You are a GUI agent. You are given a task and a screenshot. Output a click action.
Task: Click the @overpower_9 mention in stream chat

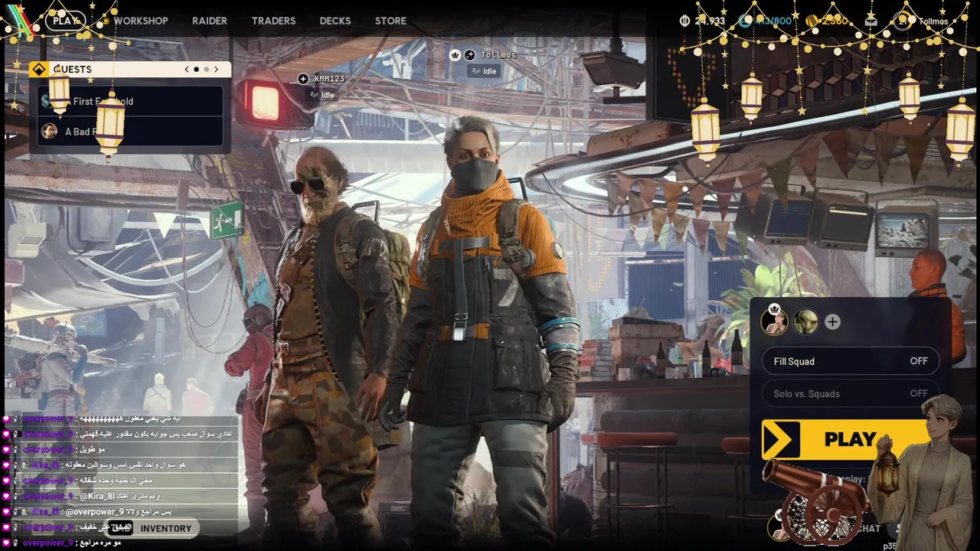coord(95,511)
